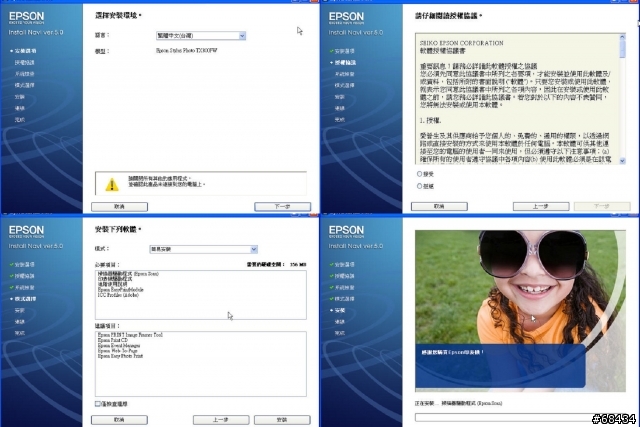640x427 pixels.
Task: Click scroll-down arrow of license text box
Action: coord(622,161)
